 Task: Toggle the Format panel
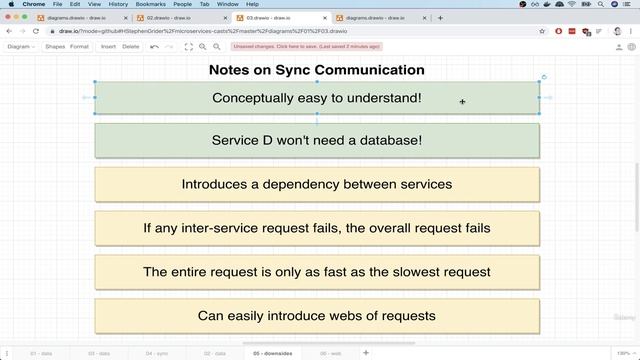click(79, 47)
